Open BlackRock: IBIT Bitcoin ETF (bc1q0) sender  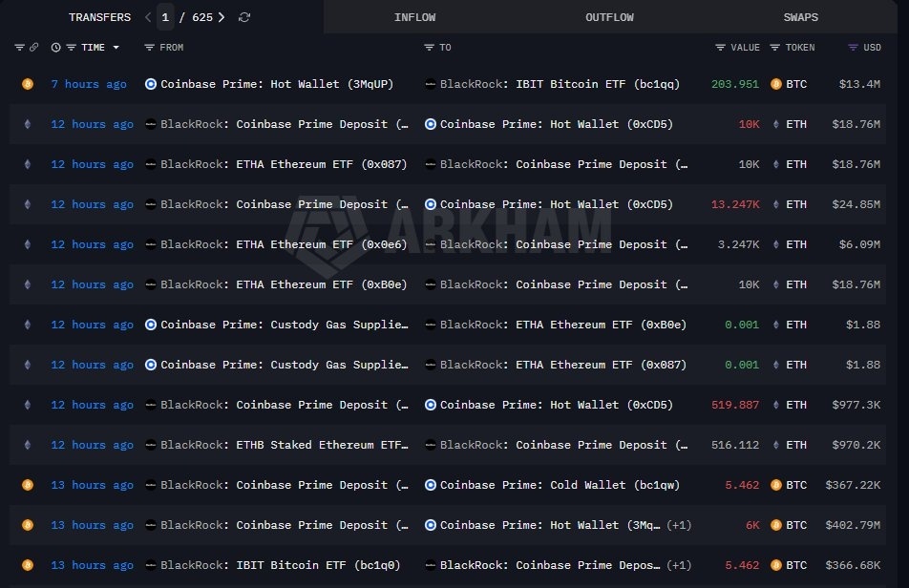pos(281,565)
